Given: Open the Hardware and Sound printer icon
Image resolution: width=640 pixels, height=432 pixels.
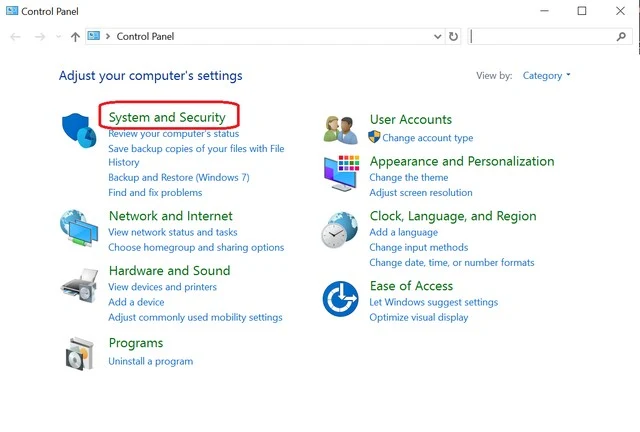Looking at the screenshot, I should click(x=80, y=285).
